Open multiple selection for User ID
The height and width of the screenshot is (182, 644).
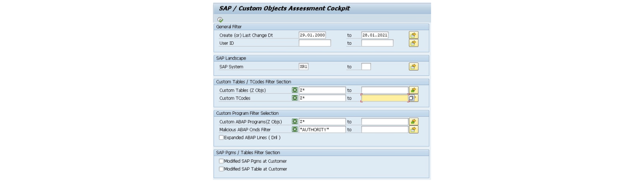pyautogui.click(x=414, y=43)
